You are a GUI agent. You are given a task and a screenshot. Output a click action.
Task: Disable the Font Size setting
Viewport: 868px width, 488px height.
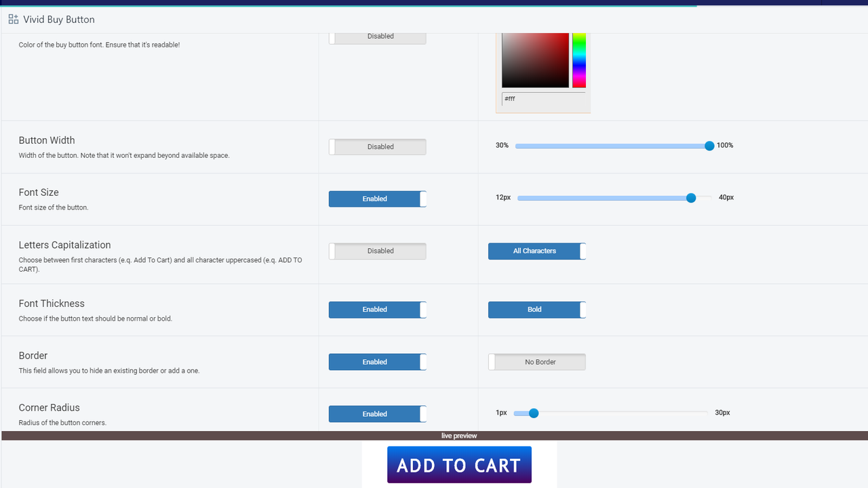pos(377,199)
